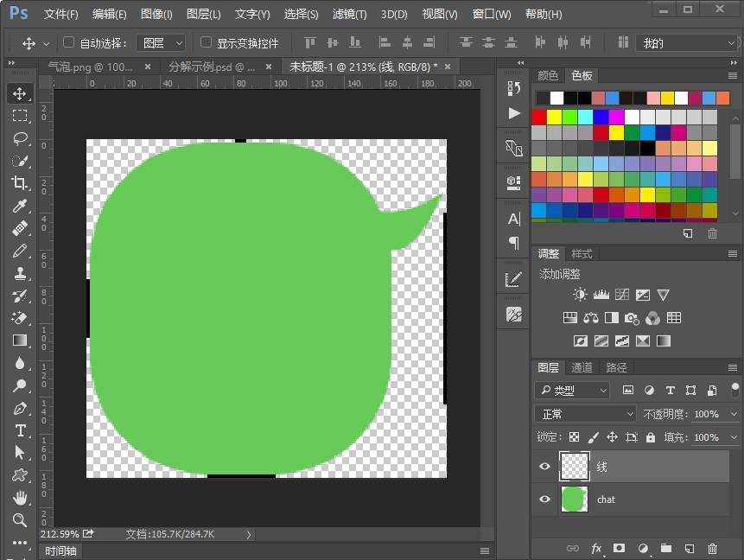Select the Lasso tool
The width and height of the screenshot is (744, 560).
click(20, 138)
